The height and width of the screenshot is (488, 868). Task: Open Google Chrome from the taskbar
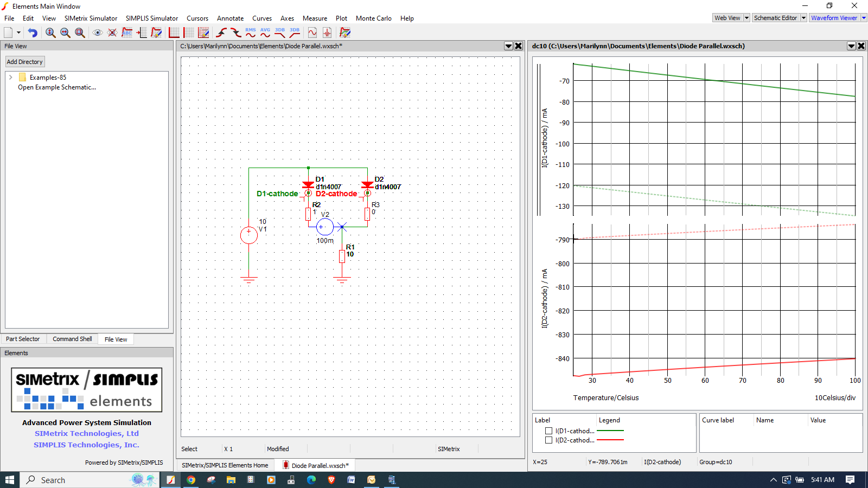point(191,480)
